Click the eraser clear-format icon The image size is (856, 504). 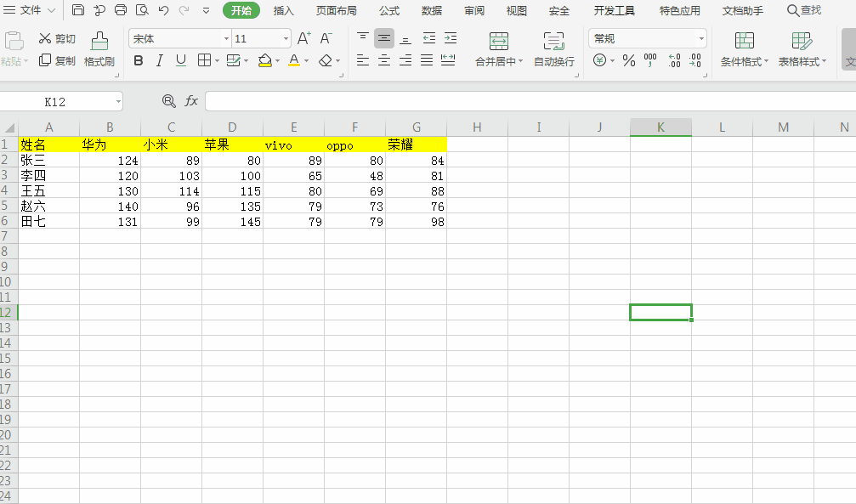tap(326, 60)
